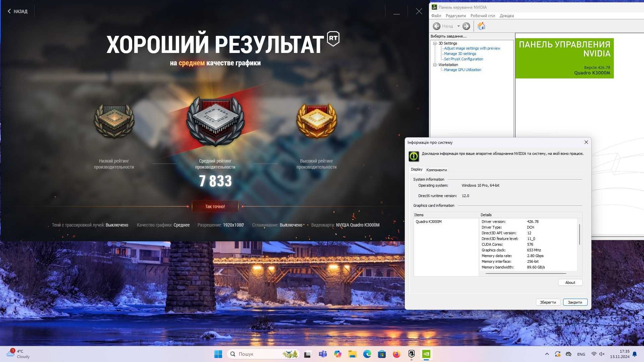Open the Wi-Fi network tray icon
The height and width of the screenshot is (362, 644).
[x=594, y=354]
